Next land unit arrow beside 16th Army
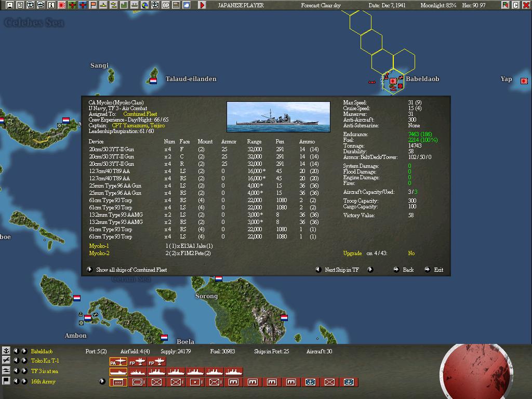 (x=24, y=381)
